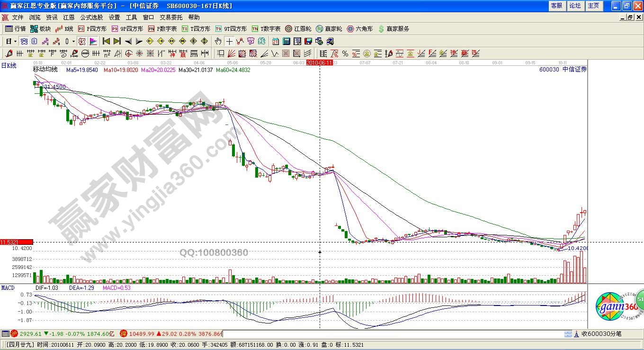644x350 pixels.
Task: Click the command input field at bottom
Action: click(392, 334)
